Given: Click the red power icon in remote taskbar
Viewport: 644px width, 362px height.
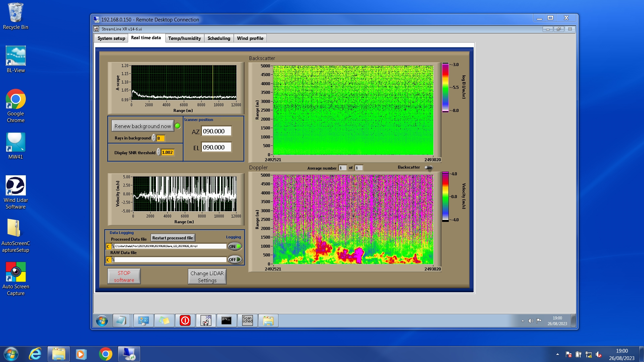Looking at the screenshot, I should 185,320.
